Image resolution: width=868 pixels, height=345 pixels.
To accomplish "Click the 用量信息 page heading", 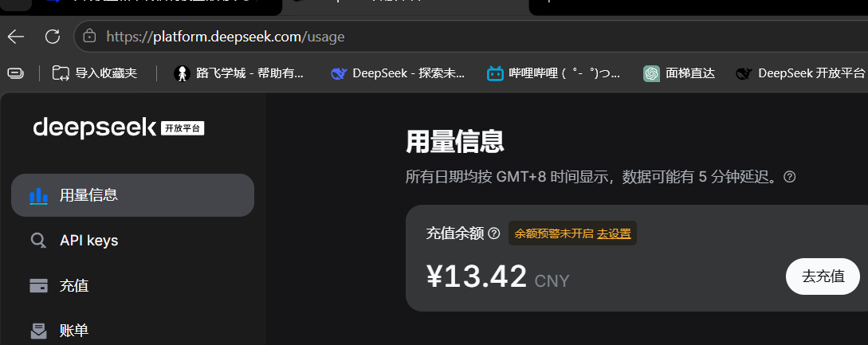I will click(454, 141).
